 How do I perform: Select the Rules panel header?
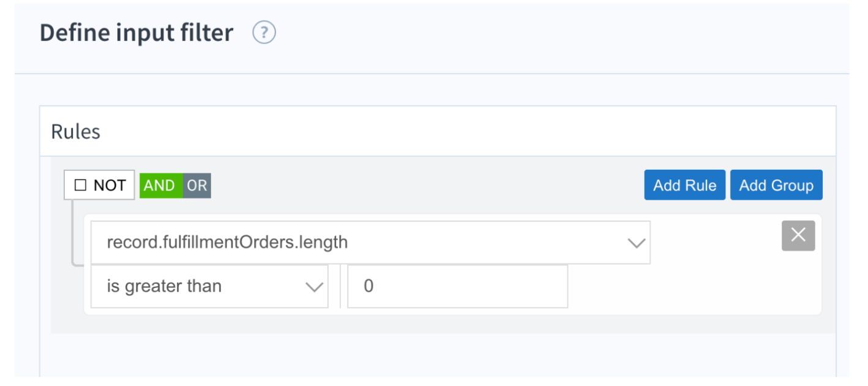(438, 131)
